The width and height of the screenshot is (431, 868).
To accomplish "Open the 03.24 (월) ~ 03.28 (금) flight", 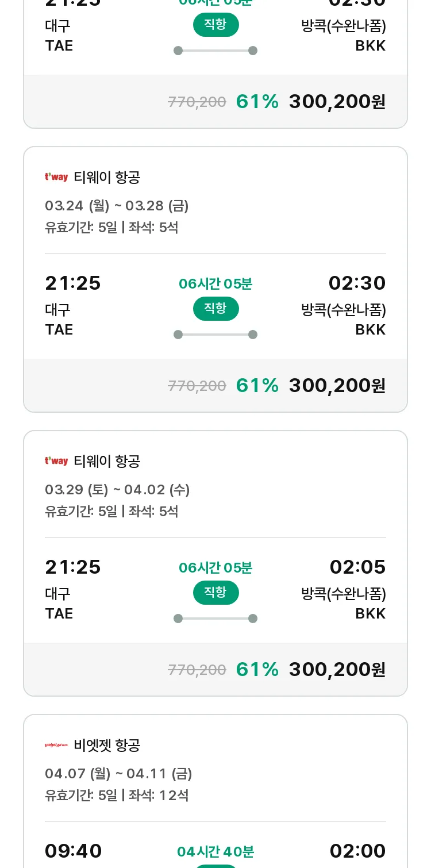I will [x=117, y=206].
